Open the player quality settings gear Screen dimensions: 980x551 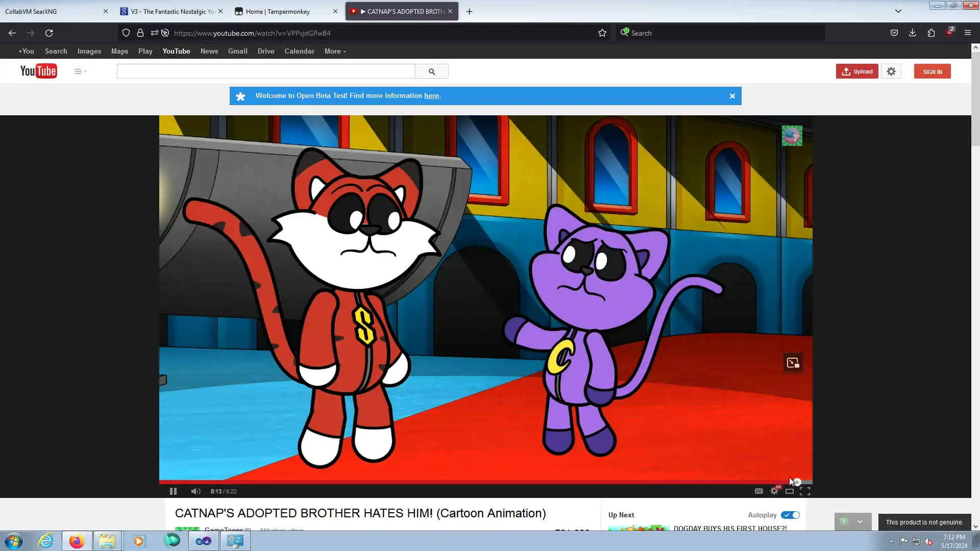click(774, 491)
